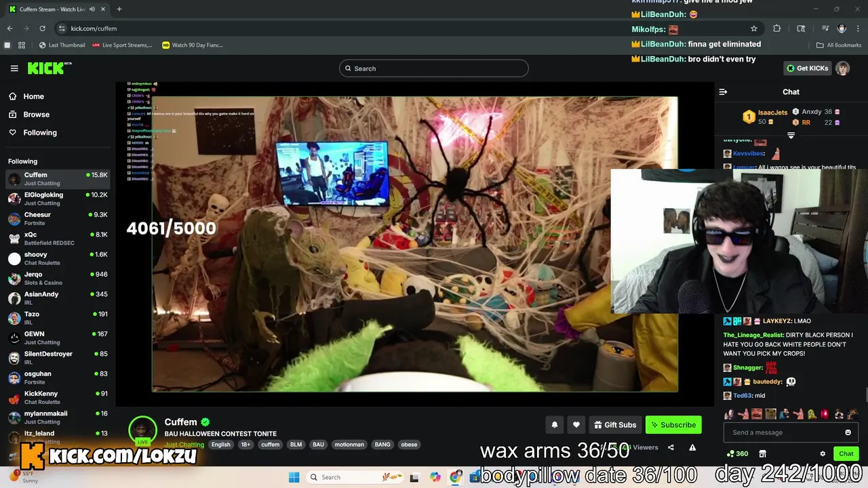Viewport: 868px width, 488px height.
Task: Open the Live Sport Streams bookmark
Action: coord(122,45)
